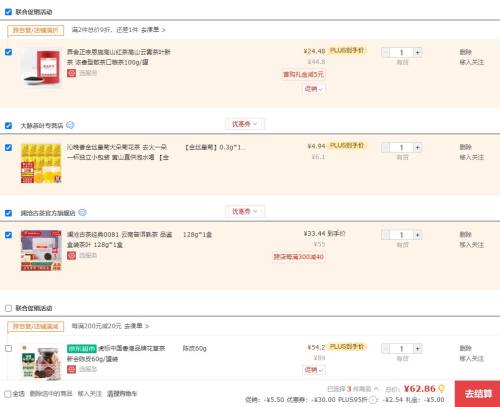
Task: Expand 优惠券 dropdown for 大益茶叶专卖店
Action: (245, 124)
